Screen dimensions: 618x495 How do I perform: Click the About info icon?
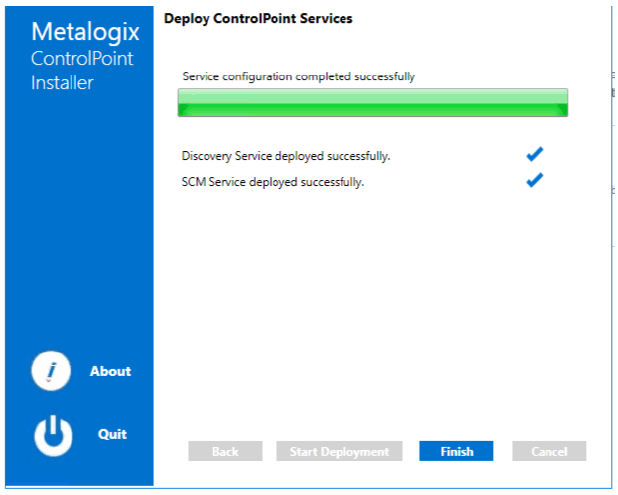[x=51, y=371]
